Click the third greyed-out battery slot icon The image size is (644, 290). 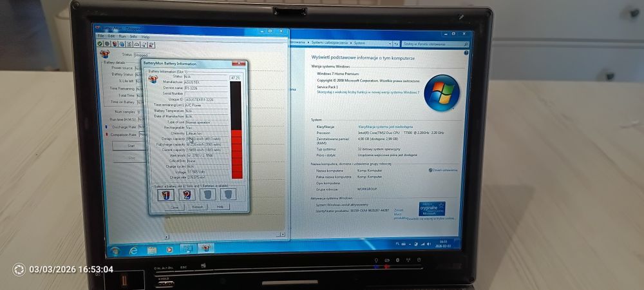207,194
